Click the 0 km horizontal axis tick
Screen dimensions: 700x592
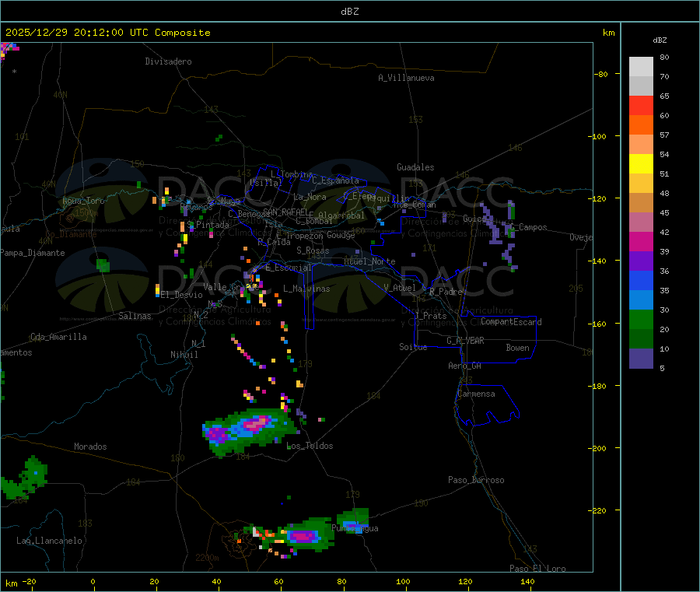[x=93, y=581]
